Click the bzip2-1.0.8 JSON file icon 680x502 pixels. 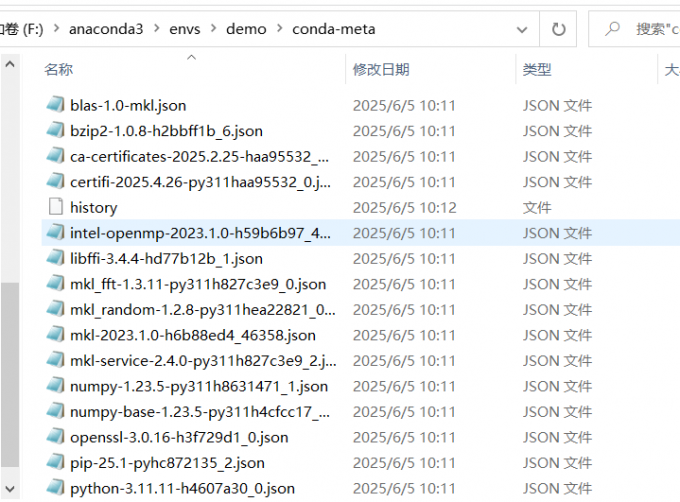[56, 130]
